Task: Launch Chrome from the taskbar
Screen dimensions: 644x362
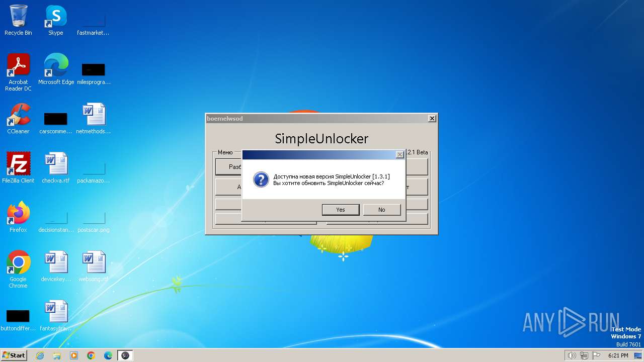Action: [x=91, y=355]
